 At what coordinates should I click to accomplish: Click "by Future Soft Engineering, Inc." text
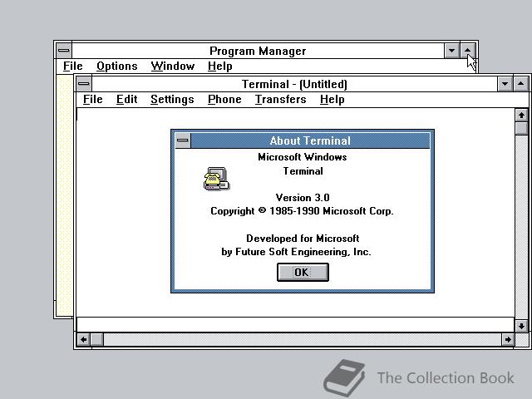pos(296,252)
